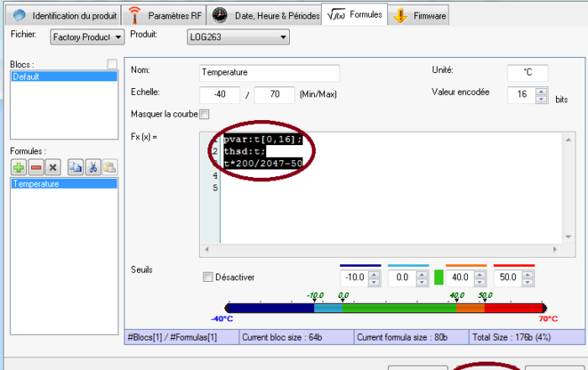
Task: Enable Masquer la courbe checkbox
Action: click(204, 114)
